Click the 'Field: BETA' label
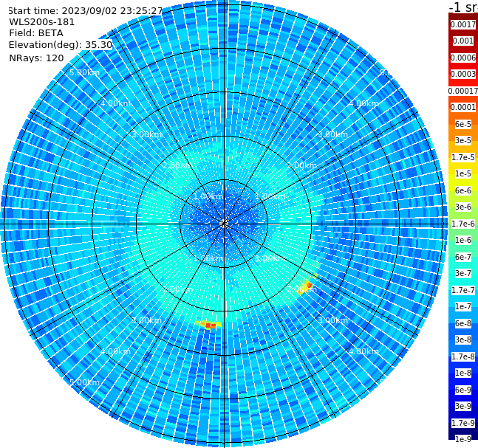 pyautogui.click(x=36, y=33)
